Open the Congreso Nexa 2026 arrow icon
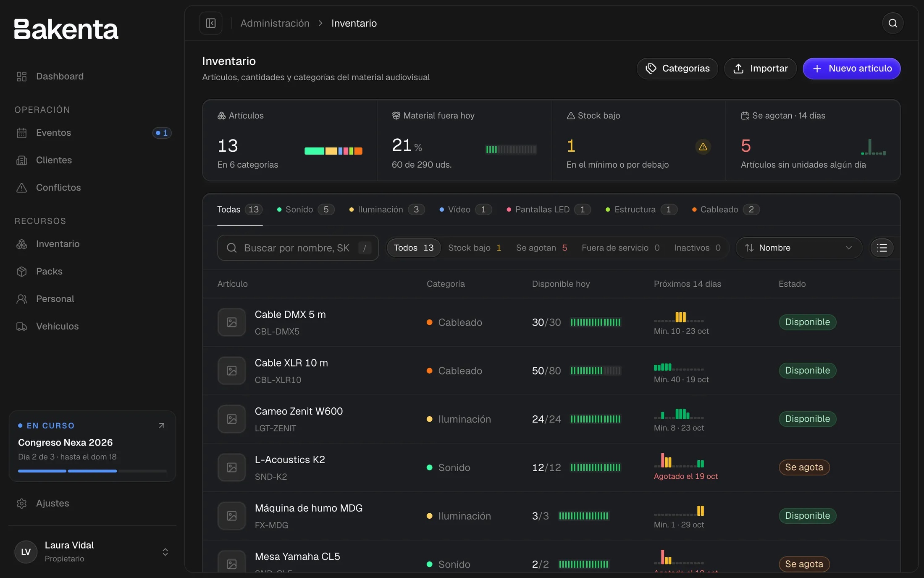This screenshot has height=578, width=924. (162, 425)
